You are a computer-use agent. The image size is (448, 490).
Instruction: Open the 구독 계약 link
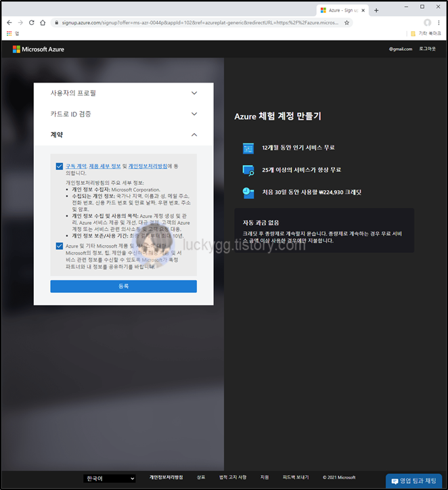76,166
